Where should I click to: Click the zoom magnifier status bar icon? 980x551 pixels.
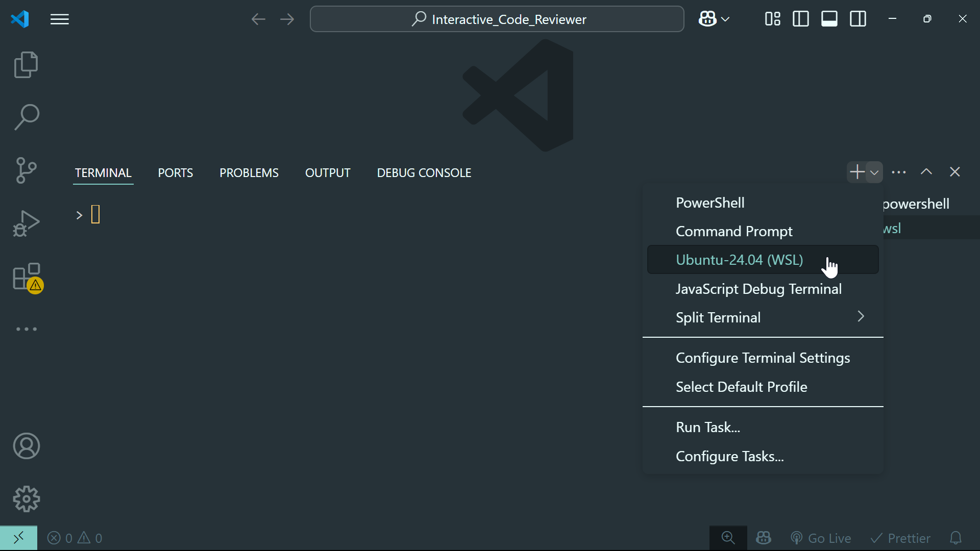point(728,538)
